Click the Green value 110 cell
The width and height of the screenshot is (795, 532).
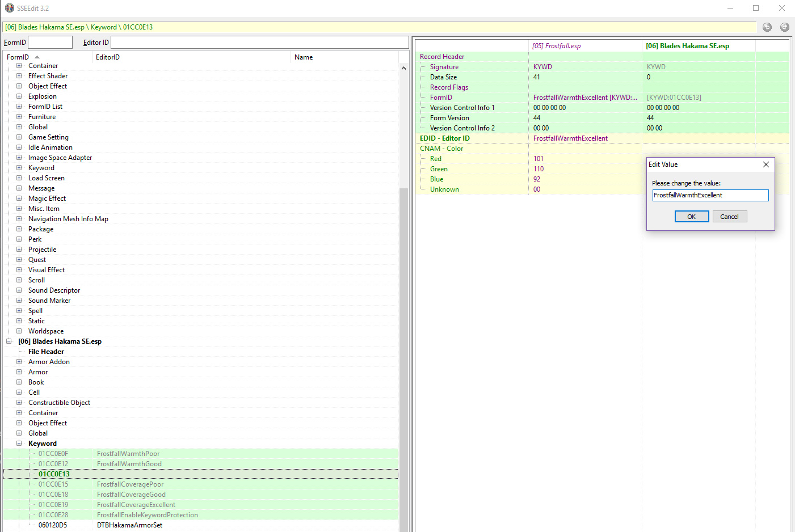585,169
